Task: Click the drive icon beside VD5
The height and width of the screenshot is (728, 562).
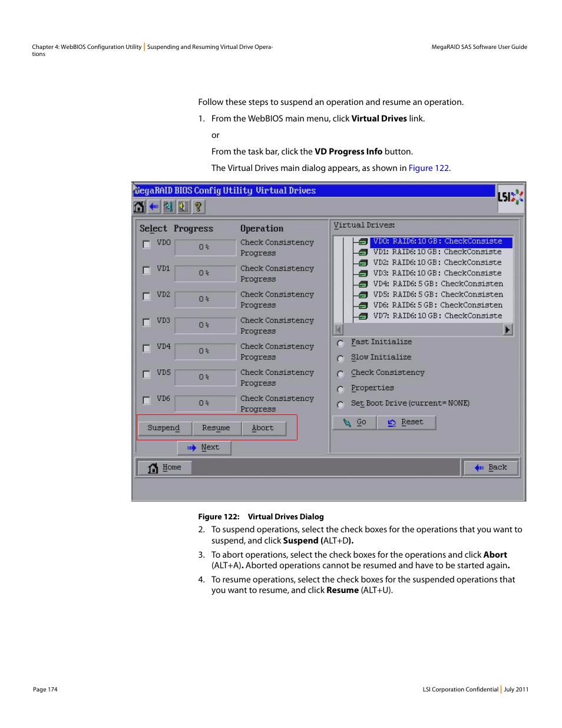Action: click(x=363, y=295)
